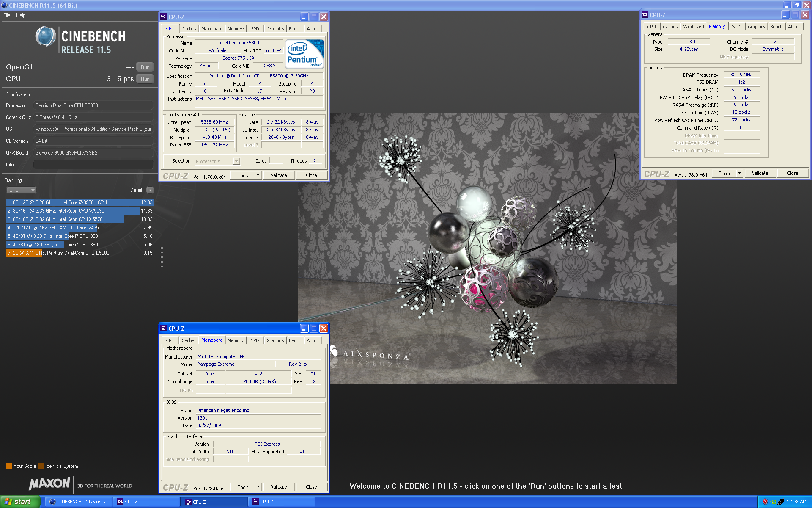Select ranking row Intel Core i7 CPU 960
Viewport: 812px width, 508px height.
[x=80, y=236]
